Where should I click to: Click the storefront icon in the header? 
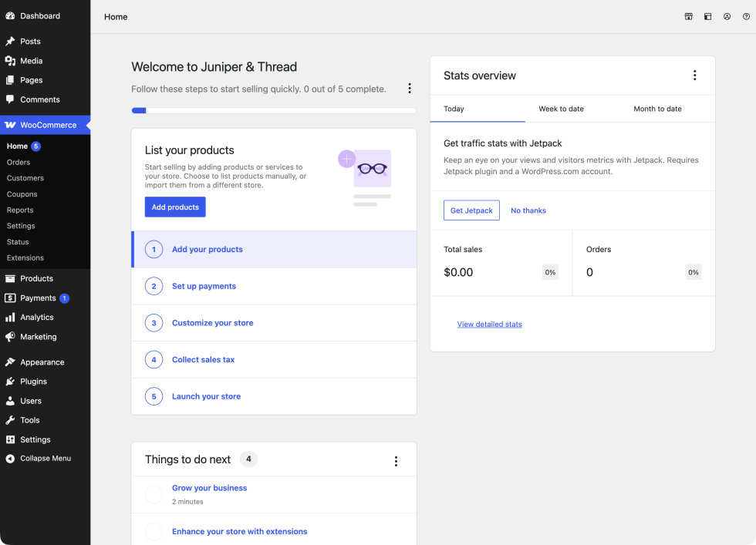688,16
